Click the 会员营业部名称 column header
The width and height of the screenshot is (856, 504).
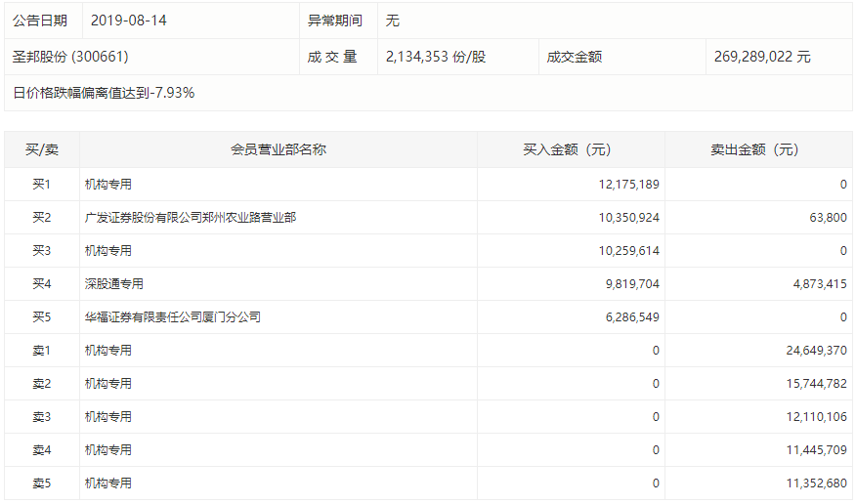[278, 149]
